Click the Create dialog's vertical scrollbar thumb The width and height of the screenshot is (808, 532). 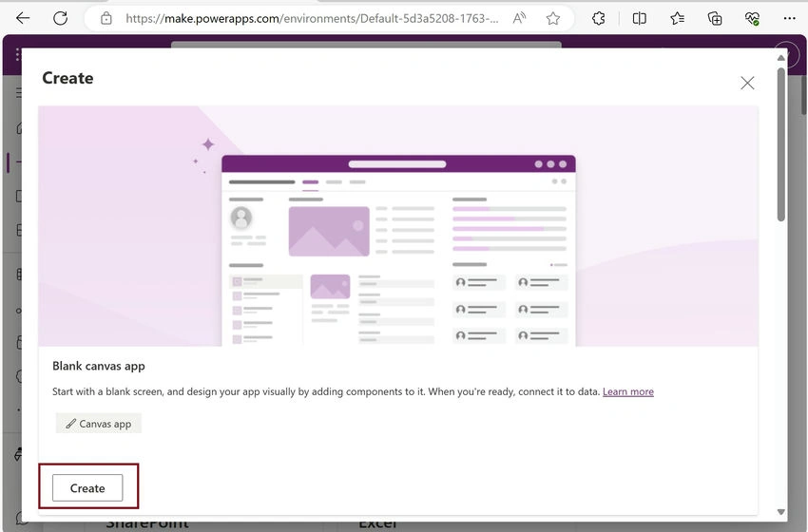[781, 144]
